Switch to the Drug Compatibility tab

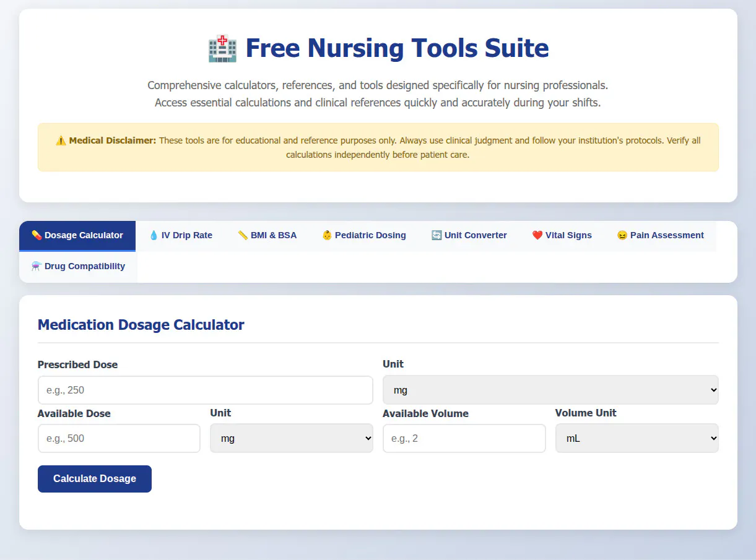coord(78,267)
